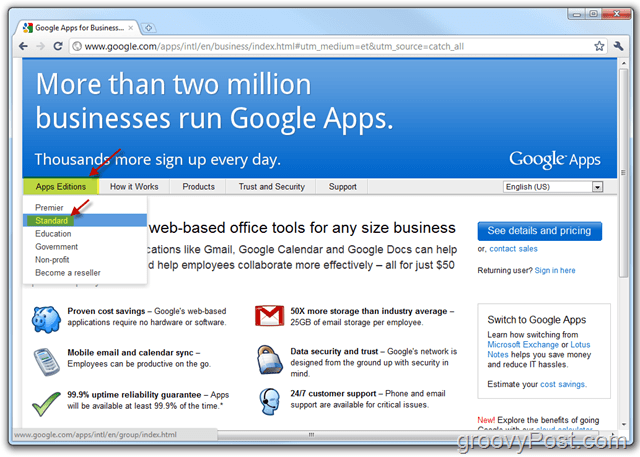Viewport: 640px width, 457px height.
Task: Click the browser forward arrow
Action: pyautogui.click(x=40, y=46)
